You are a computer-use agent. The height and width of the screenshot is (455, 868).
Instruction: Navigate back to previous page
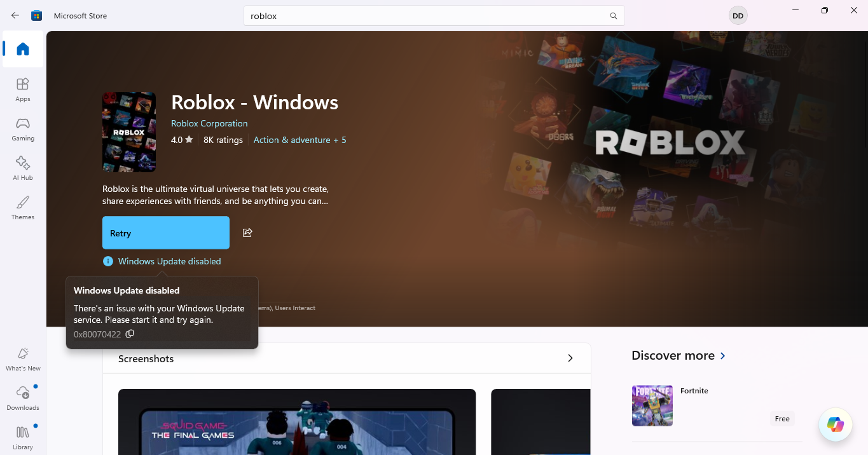(x=15, y=15)
